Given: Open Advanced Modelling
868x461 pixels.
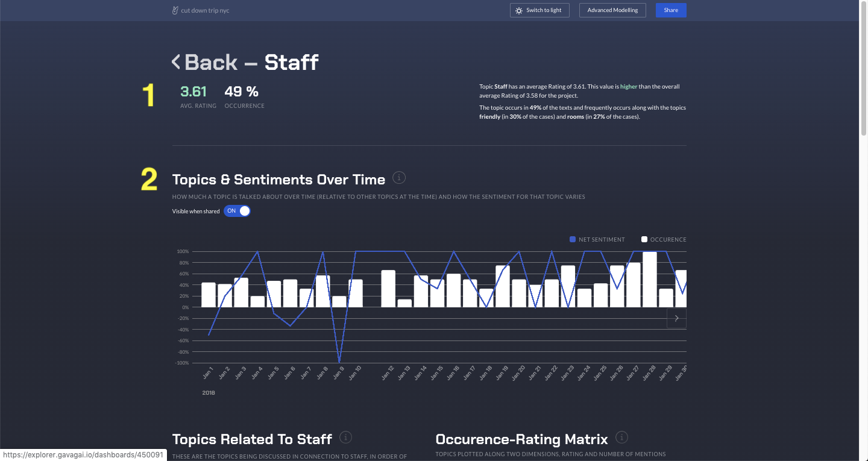Looking at the screenshot, I should (x=612, y=10).
